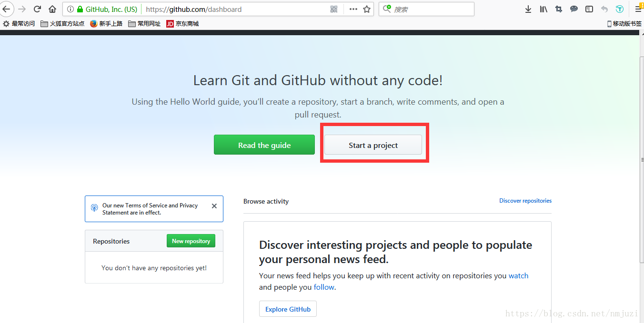
Task: Click the 'GitHub, Inc. (US)' identity label
Action: 111,9
